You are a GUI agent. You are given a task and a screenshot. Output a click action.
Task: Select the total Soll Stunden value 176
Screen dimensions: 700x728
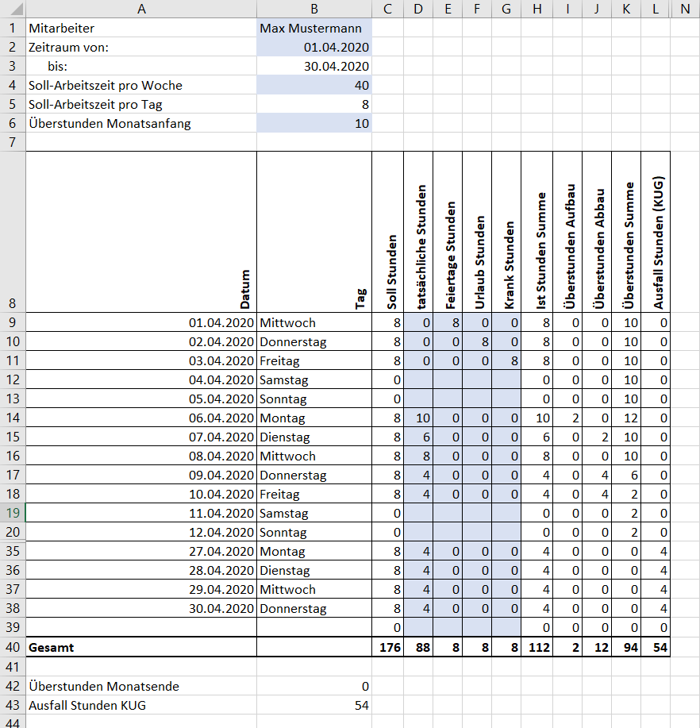pos(387,647)
